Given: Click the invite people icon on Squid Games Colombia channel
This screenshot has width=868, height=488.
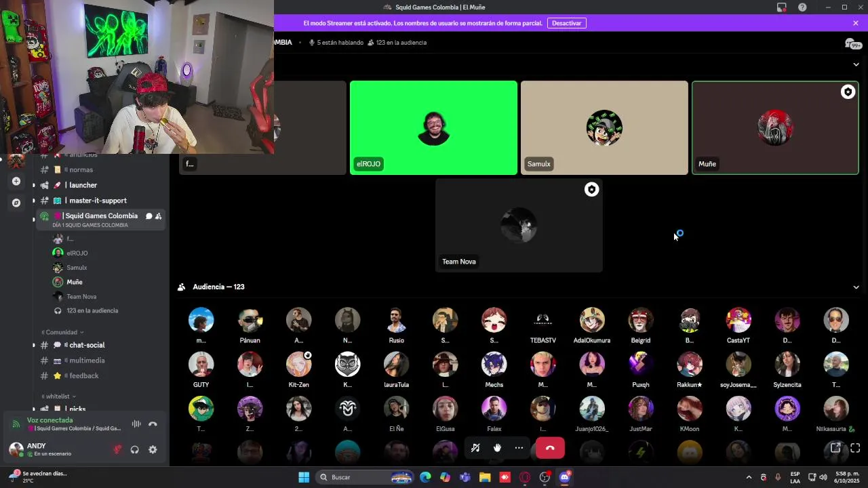Looking at the screenshot, I should click(158, 216).
